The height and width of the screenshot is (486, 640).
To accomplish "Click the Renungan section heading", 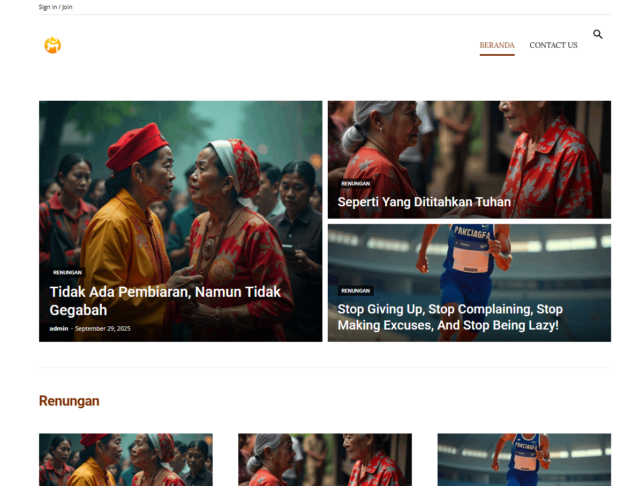I will pos(69,401).
